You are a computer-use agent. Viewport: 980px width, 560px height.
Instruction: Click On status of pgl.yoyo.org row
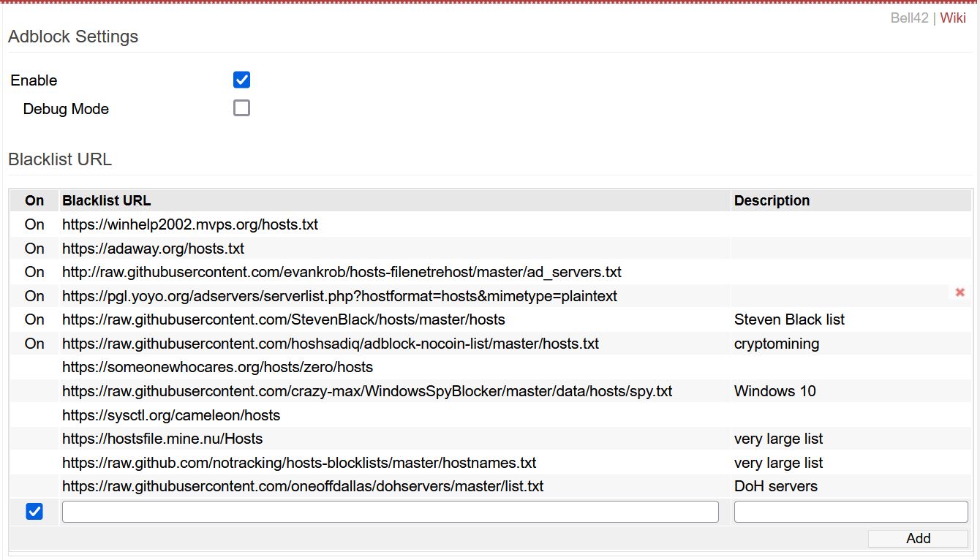[34, 296]
